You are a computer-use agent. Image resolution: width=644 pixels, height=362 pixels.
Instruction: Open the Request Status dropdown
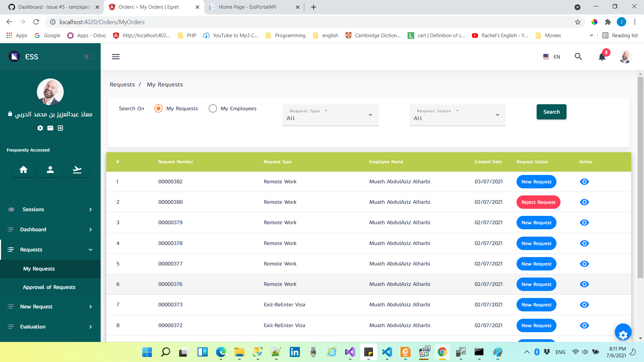[x=457, y=115]
